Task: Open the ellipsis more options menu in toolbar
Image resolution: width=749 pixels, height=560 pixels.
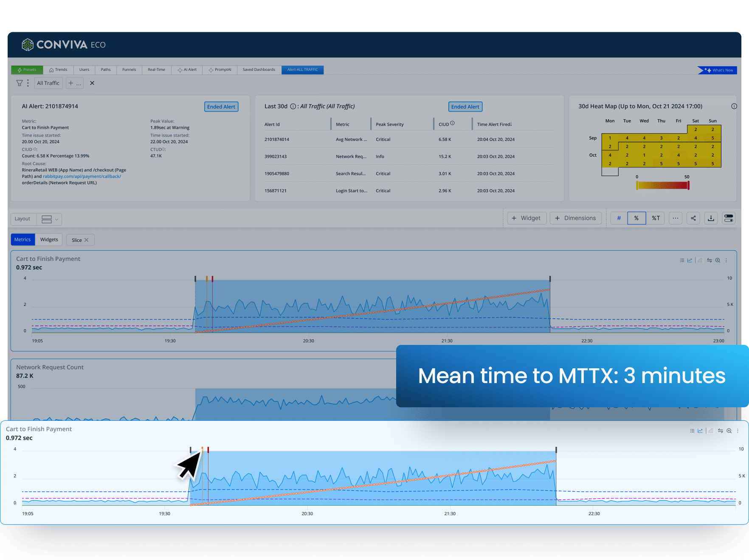Action: [x=675, y=218]
